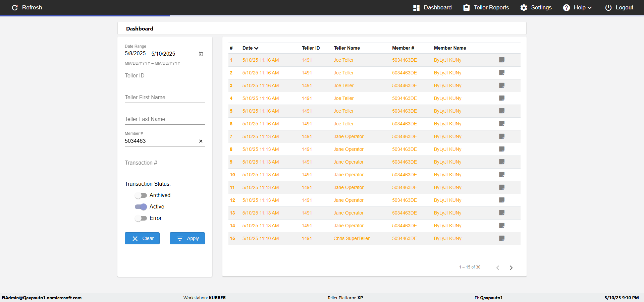This screenshot has height=302, width=644.
Task: Open note icon for row 15
Action: pyautogui.click(x=502, y=238)
